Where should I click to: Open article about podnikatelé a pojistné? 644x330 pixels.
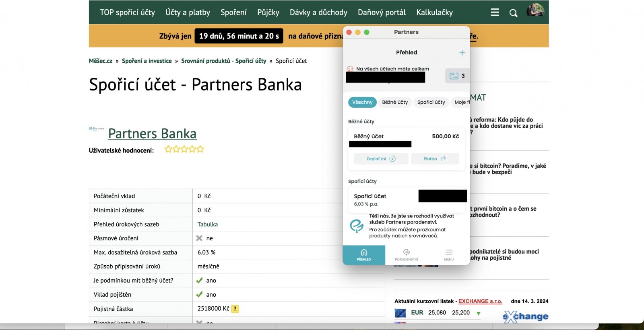(x=504, y=255)
